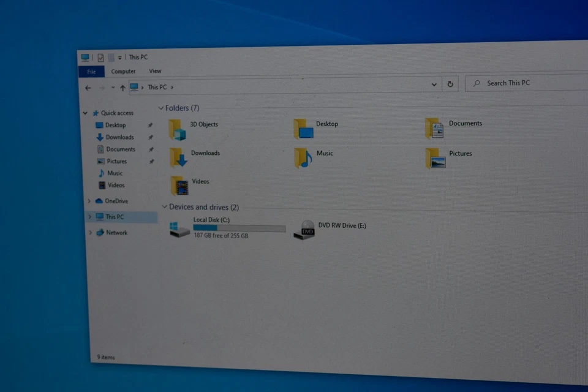The width and height of the screenshot is (588, 392).
Task: Refresh the current view
Action: pyautogui.click(x=450, y=84)
